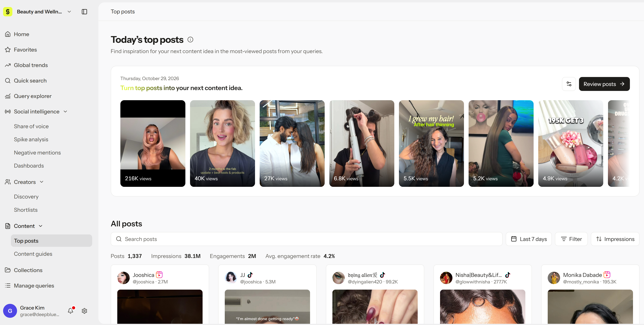Click the Thursday, October 29, 2026 date
Screen dimensions: 644x325
[149, 78]
